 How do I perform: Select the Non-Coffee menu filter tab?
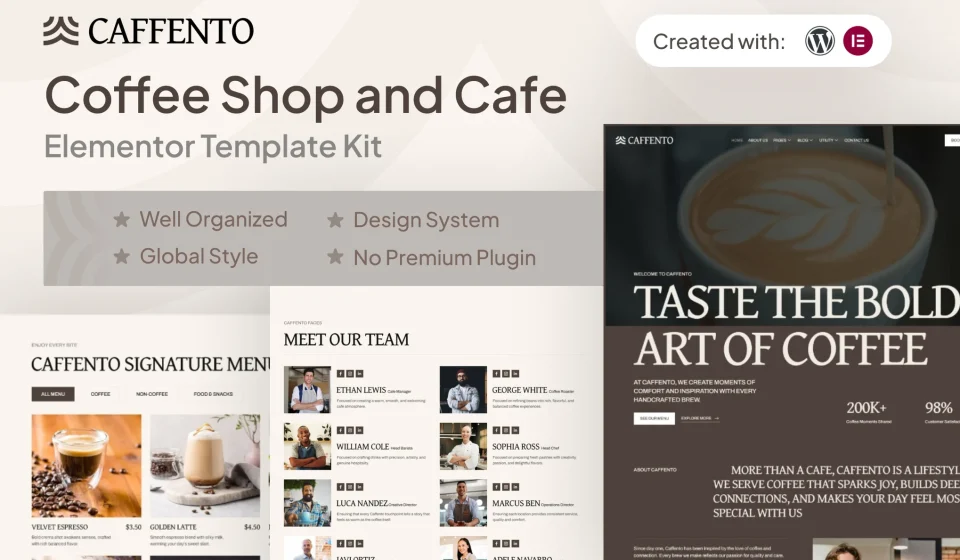[x=152, y=394]
